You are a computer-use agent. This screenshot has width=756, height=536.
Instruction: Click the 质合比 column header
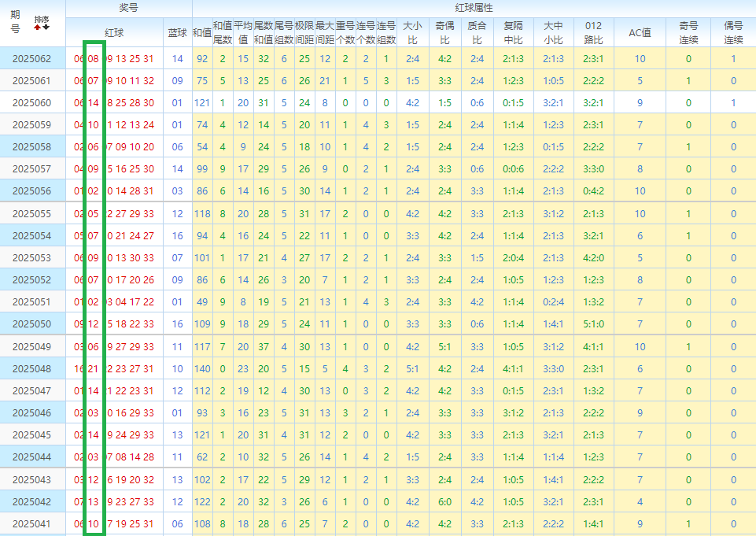[x=477, y=33]
